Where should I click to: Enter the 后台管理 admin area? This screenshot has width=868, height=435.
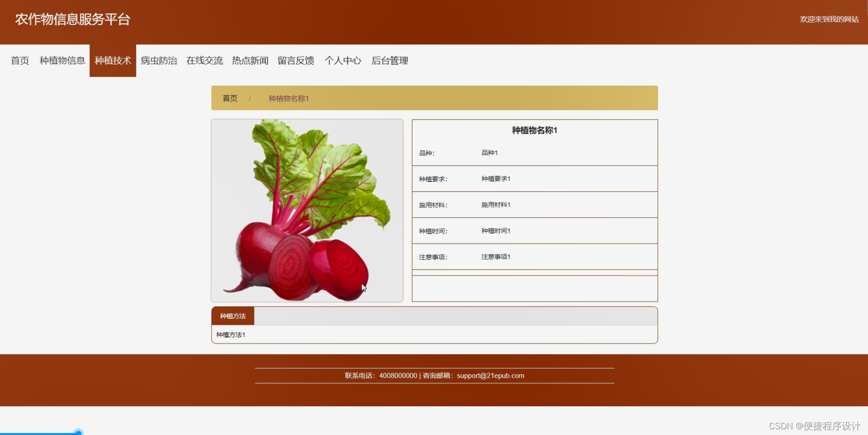[x=390, y=61]
